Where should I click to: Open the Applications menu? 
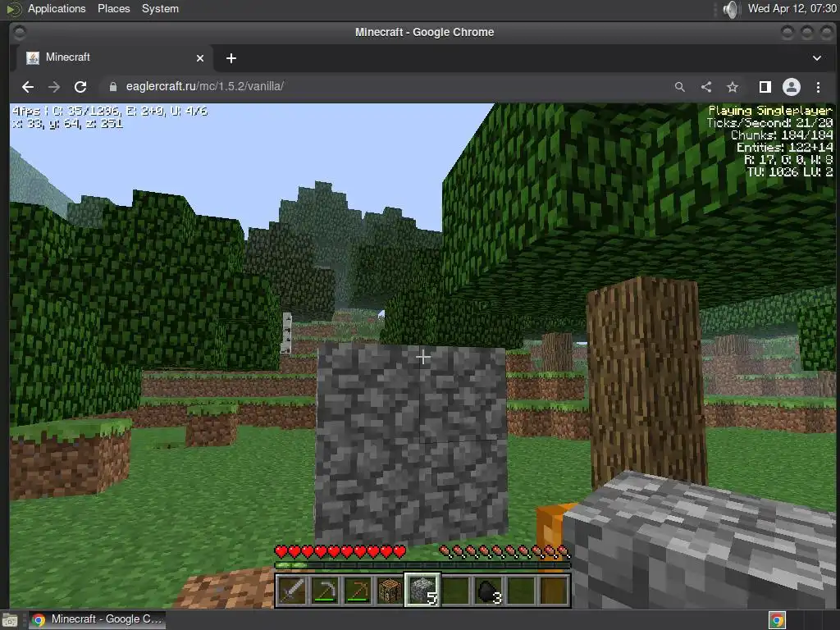click(57, 8)
